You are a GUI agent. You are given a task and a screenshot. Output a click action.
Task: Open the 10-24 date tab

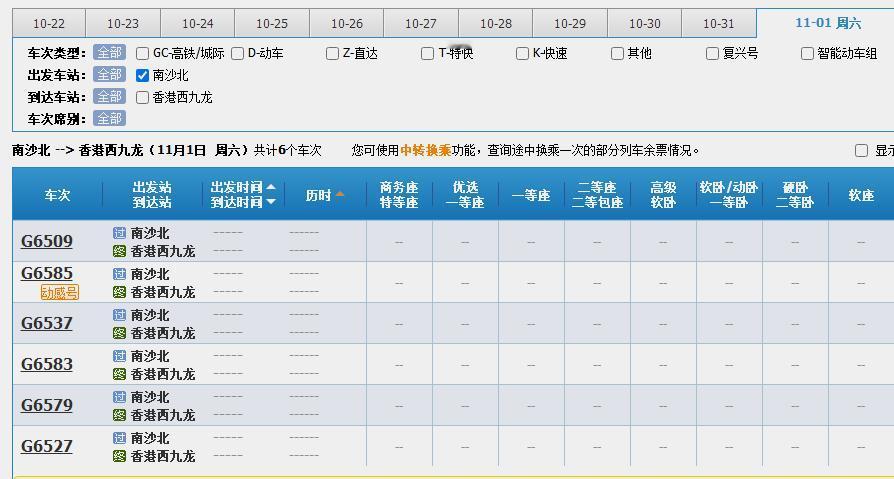[x=197, y=24]
